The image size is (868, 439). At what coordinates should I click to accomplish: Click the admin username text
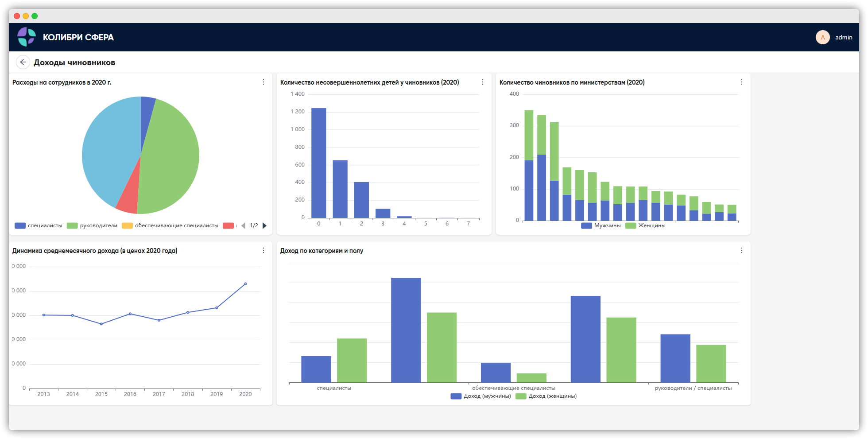[844, 38]
